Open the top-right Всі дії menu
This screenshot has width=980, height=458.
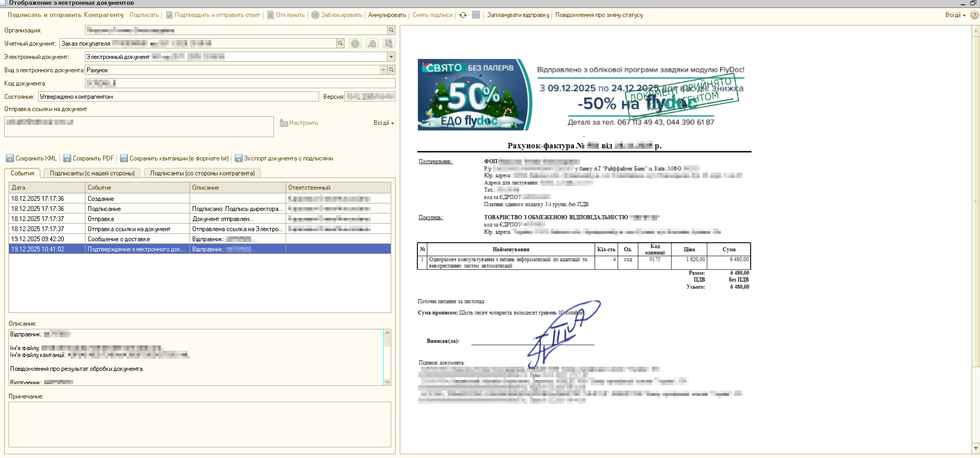click(x=955, y=15)
